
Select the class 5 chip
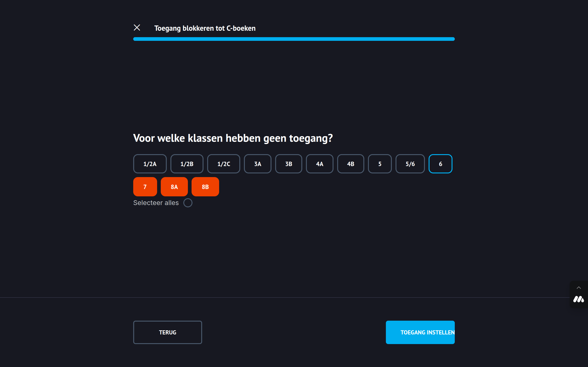click(380, 164)
